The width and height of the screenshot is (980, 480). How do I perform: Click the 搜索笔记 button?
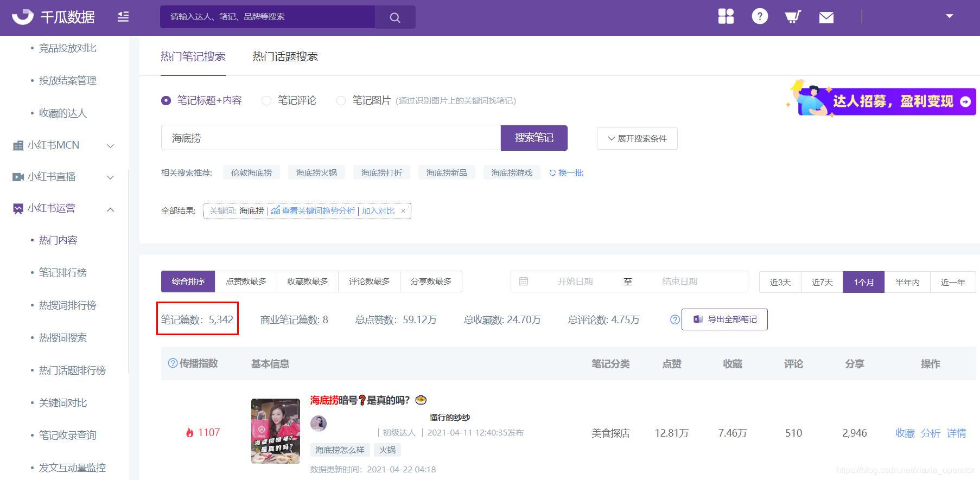click(x=534, y=138)
